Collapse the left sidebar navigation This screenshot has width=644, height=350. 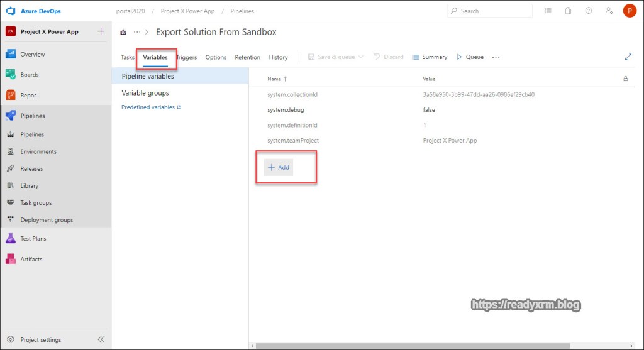101,339
